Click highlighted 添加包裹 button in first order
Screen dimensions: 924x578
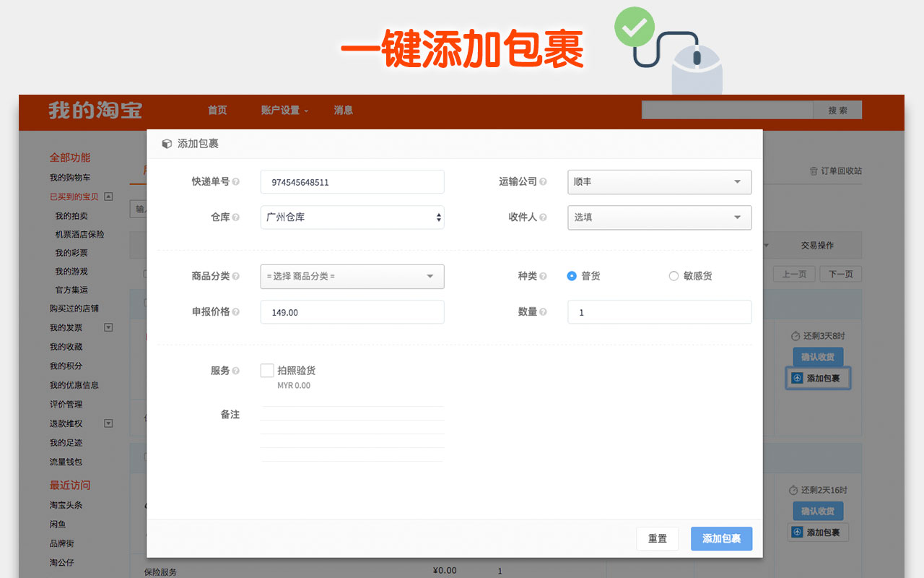(x=818, y=378)
